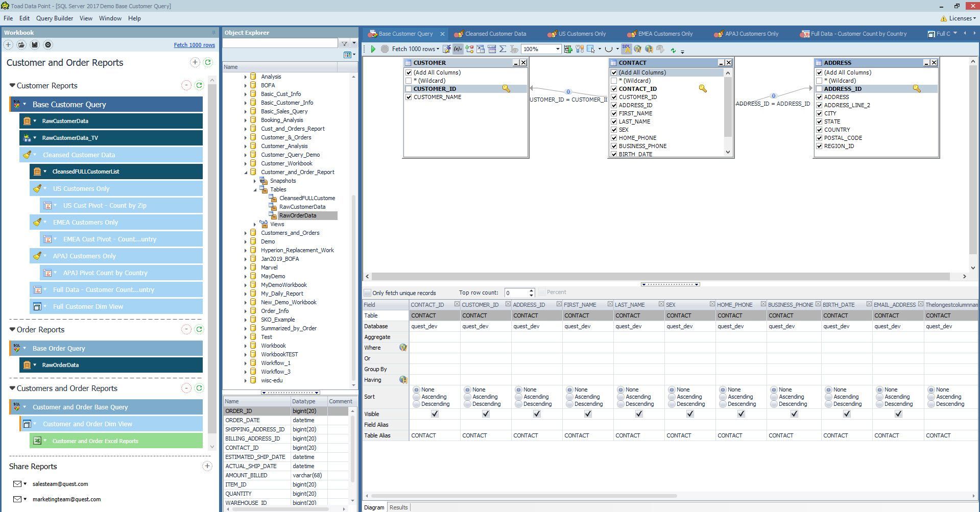
Task: Refresh the Customer Reports section
Action: (x=199, y=85)
